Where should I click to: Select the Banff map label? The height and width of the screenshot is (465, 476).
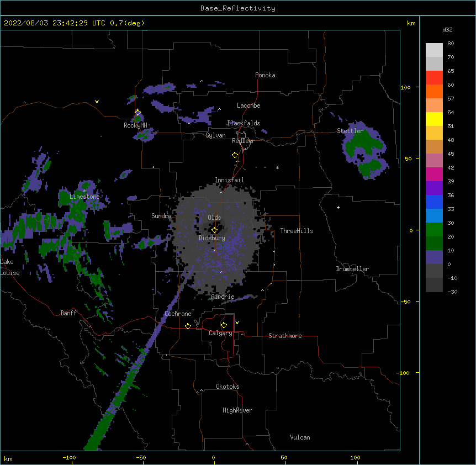tap(68, 313)
